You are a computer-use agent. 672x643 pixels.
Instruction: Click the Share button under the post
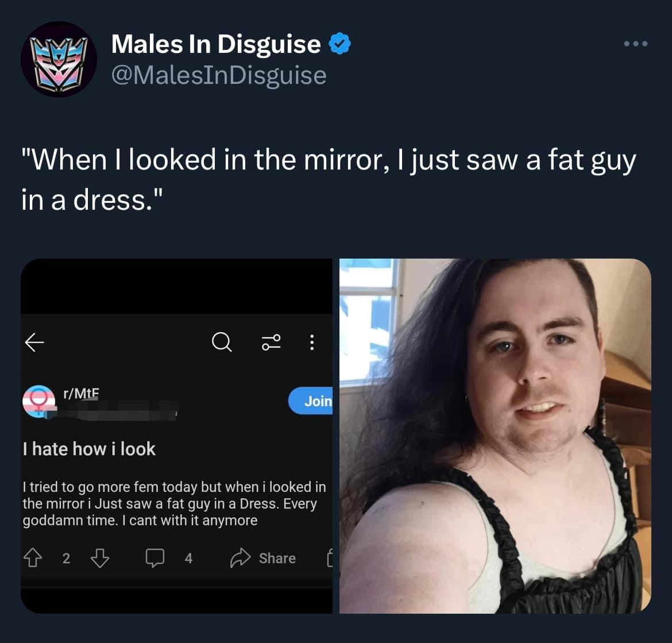[263, 558]
